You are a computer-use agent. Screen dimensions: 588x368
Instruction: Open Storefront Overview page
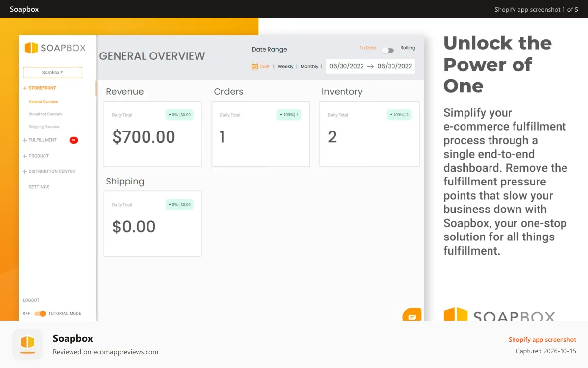[x=46, y=114]
